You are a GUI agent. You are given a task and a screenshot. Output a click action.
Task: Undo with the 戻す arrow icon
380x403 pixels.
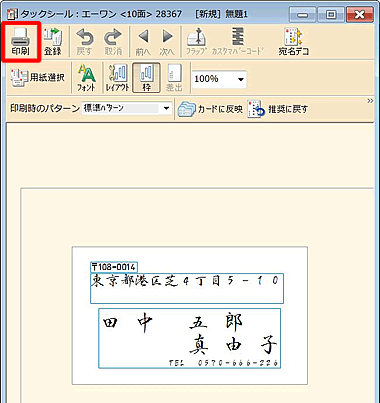(x=84, y=41)
